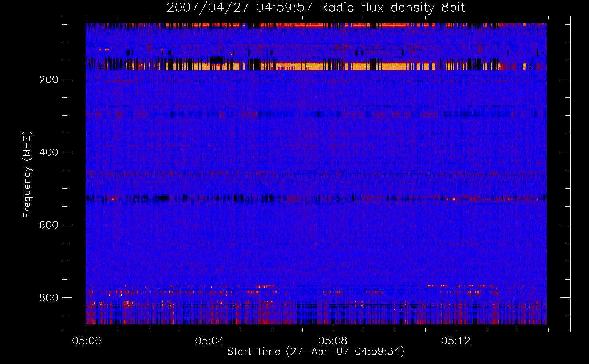Image resolution: width=589 pixels, height=364 pixels.
Task: Click the 05:08 time tick label
Action: [x=333, y=341]
